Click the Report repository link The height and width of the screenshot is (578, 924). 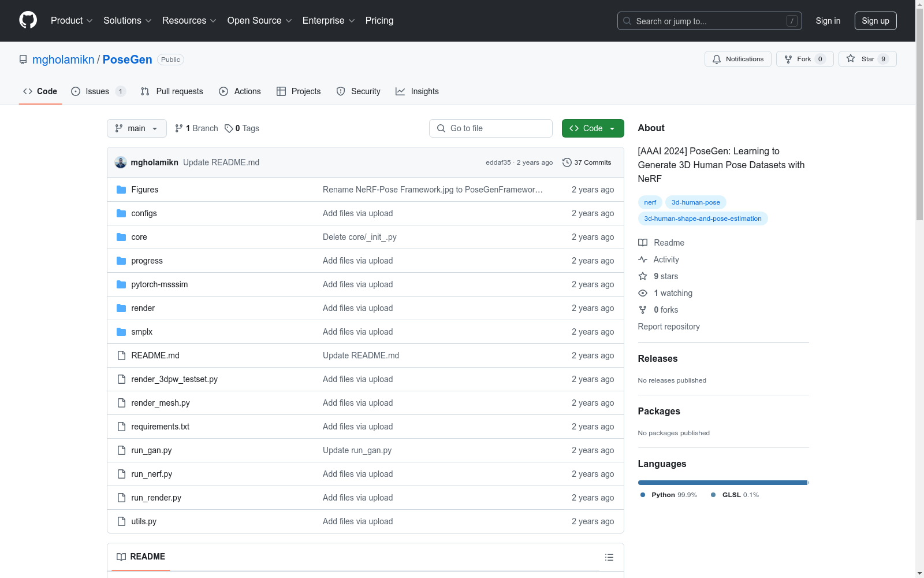pyautogui.click(x=669, y=327)
